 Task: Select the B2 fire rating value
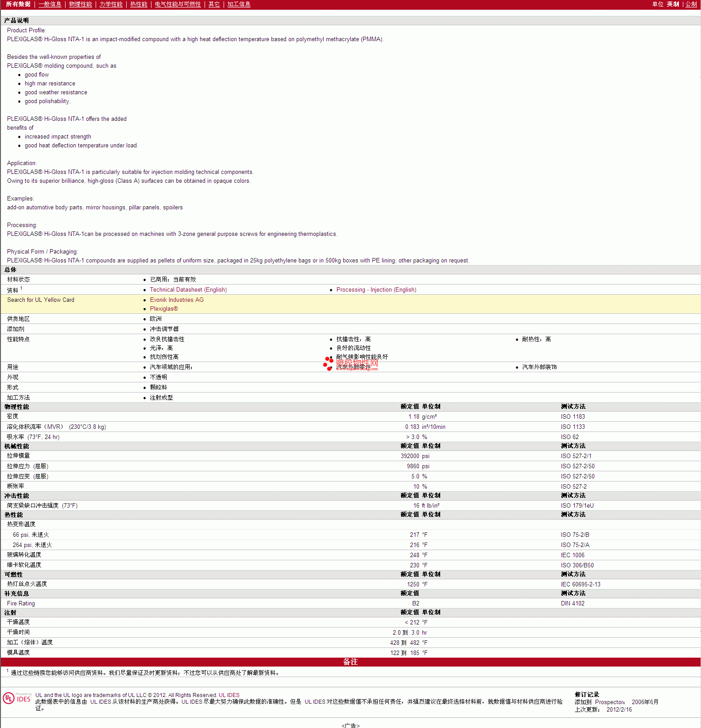pos(416,604)
